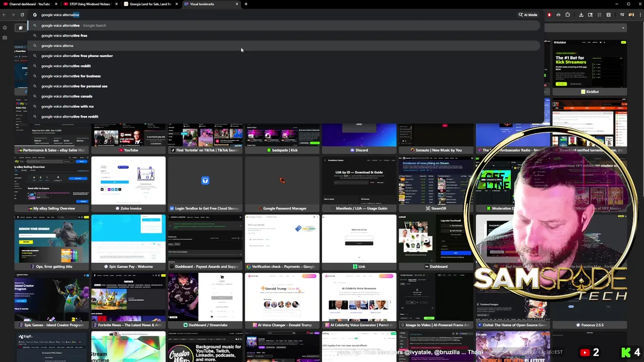Image resolution: width=644 pixels, height=362 pixels.
Task: Click the green Kick icon in the bottom-right overlay
Action: click(626, 352)
